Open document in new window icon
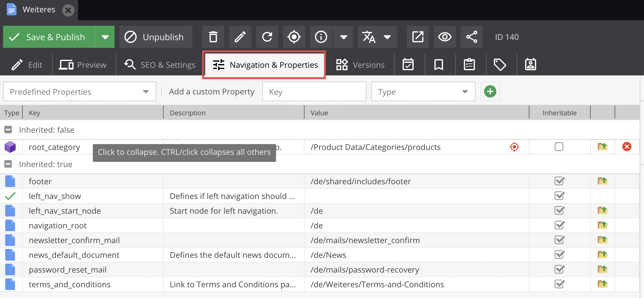 click(x=418, y=37)
